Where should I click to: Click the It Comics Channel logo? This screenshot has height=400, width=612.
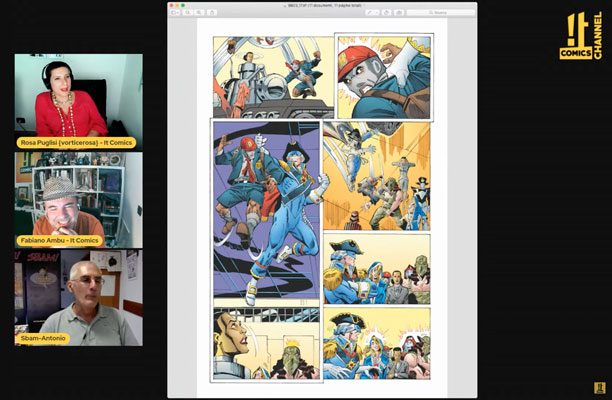580,36
